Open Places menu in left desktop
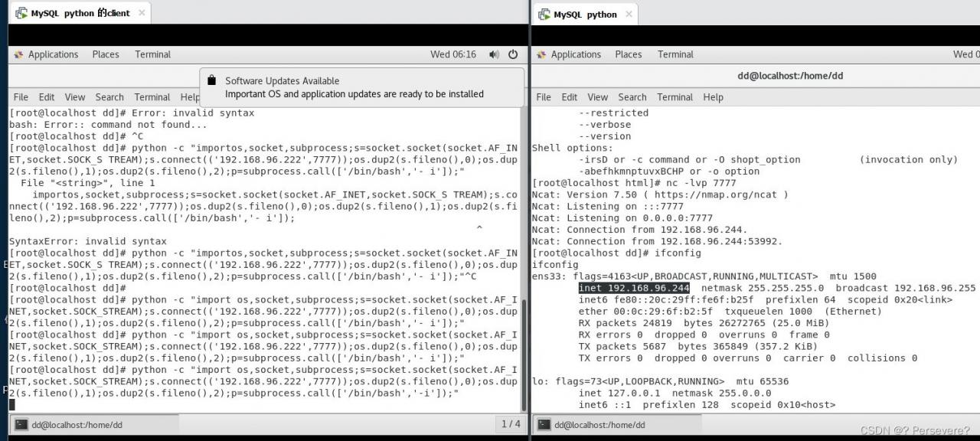 click(x=106, y=54)
